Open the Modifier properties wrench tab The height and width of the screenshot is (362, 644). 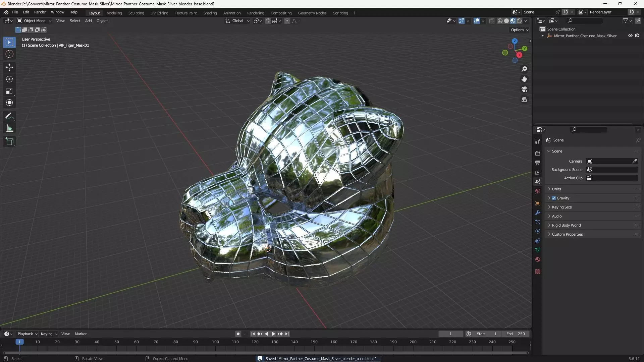[x=538, y=213]
